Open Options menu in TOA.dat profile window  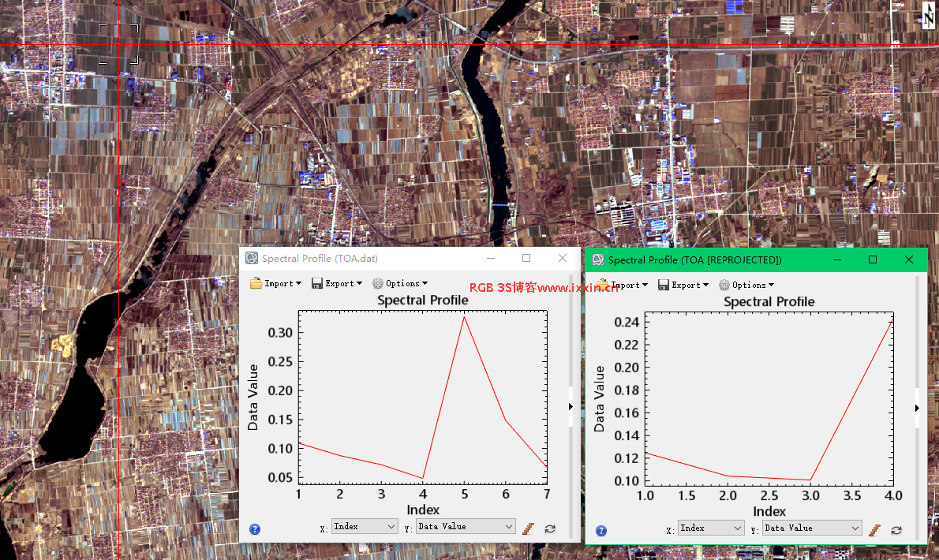400,284
